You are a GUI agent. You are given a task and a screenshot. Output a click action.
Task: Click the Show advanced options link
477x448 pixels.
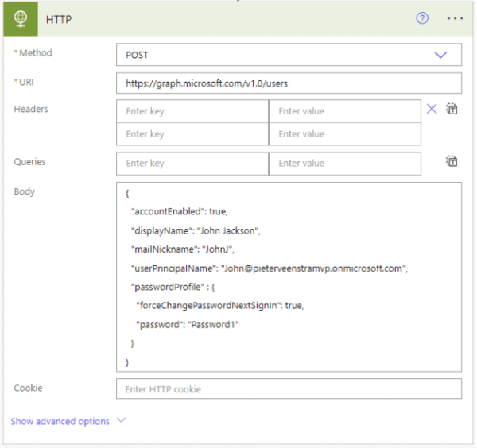(60, 421)
